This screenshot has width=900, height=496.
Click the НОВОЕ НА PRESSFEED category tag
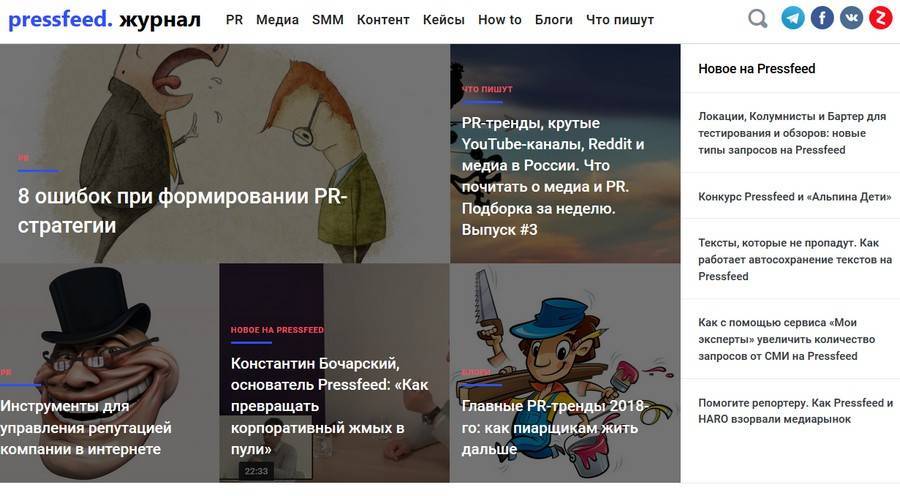coord(277,330)
